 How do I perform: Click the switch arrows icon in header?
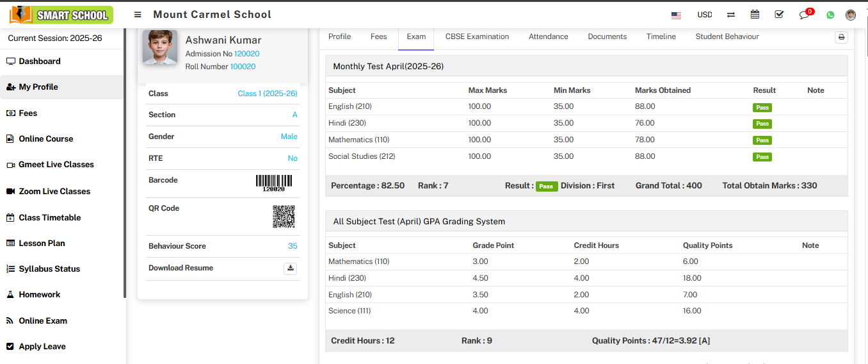[x=731, y=15]
